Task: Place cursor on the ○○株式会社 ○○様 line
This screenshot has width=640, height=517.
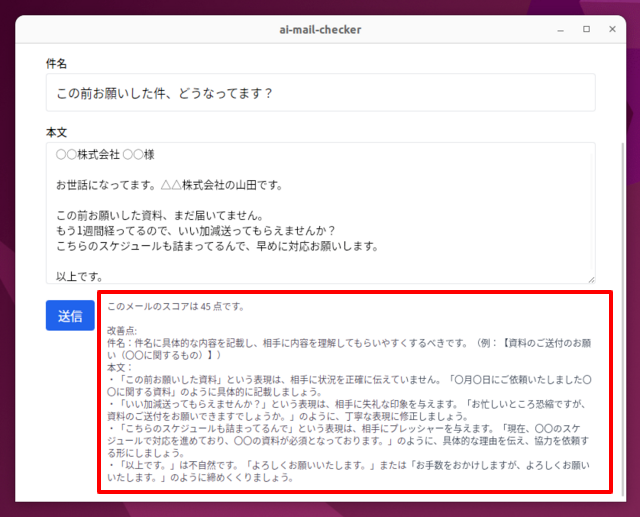Action: (x=105, y=155)
